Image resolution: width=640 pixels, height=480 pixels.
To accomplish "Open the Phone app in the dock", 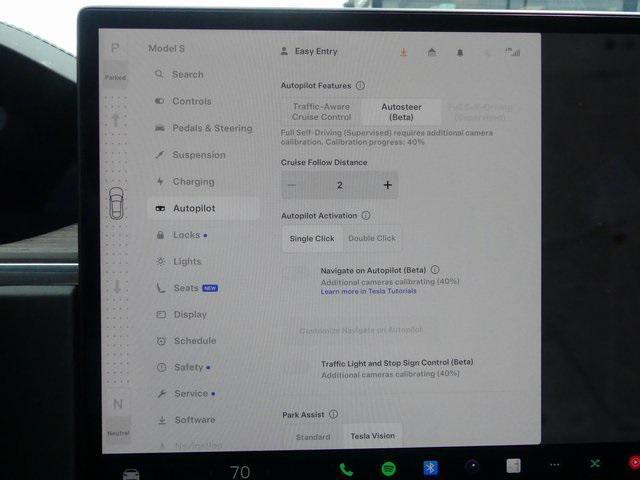I will [x=346, y=470].
